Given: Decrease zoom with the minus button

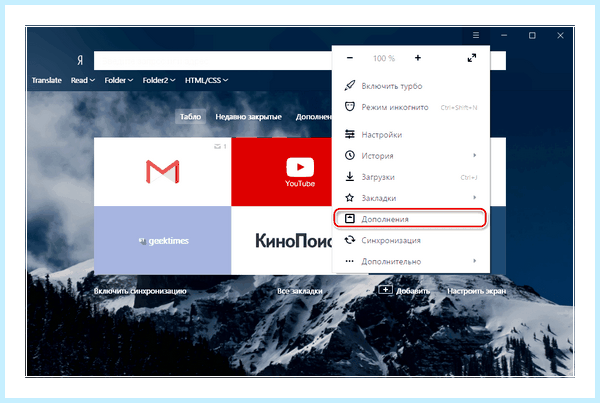Looking at the screenshot, I should pyautogui.click(x=349, y=58).
